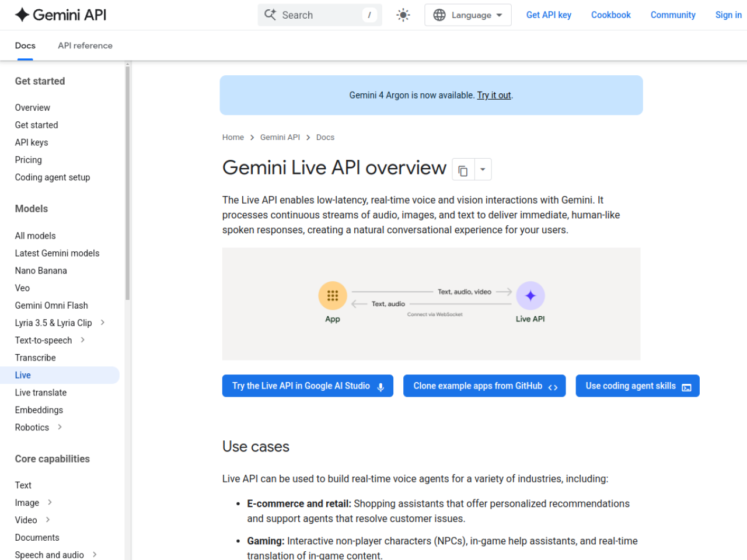747x560 pixels.
Task: Expand Speech and audio chevron
Action: 95,555
